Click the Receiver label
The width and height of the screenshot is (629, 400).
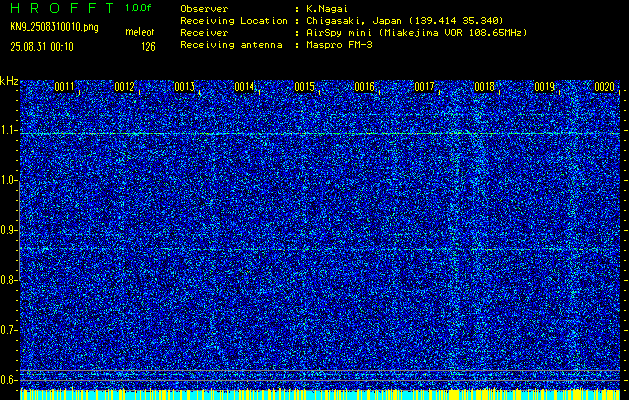[204, 32]
